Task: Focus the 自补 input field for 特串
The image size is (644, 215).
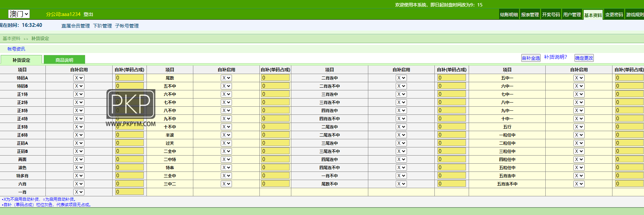Action: [275, 167]
